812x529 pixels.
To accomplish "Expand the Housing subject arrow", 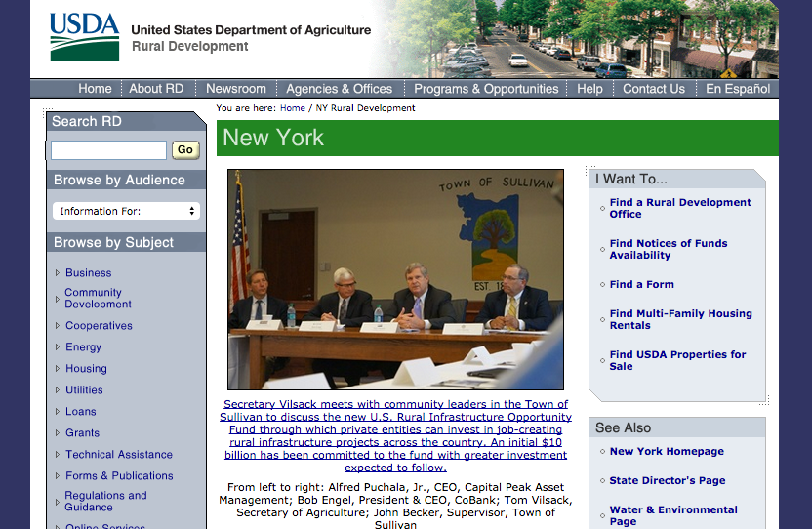I will [58, 368].
